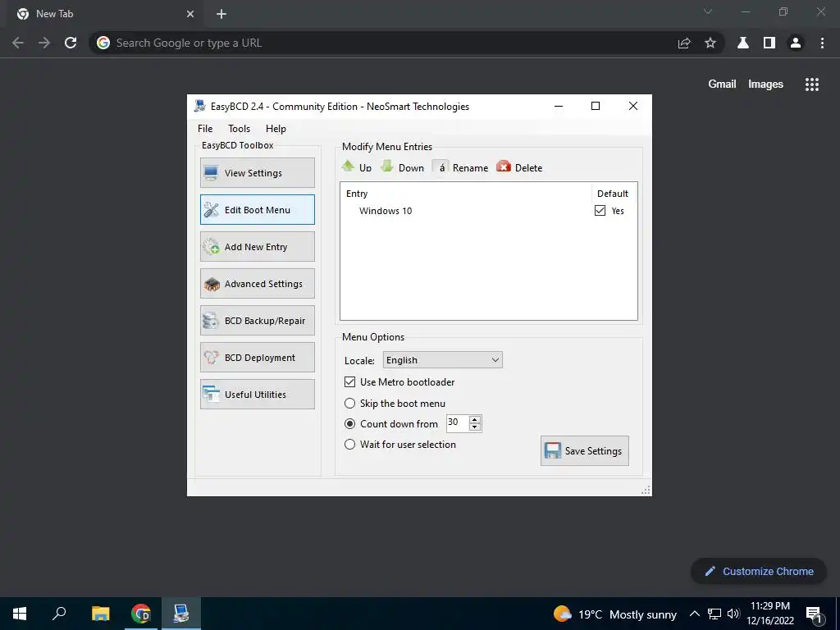Open the Chrome profile icon
Image resolution: width=840 pixels, height=630 pixels.
click(796, 43)
